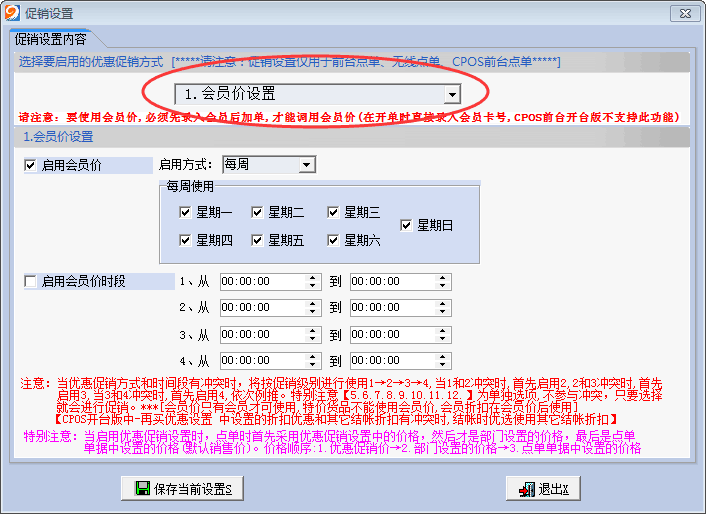Open the 会员价设置 promotion type dropdown
The image size is (706, 514).
point(452,94)
